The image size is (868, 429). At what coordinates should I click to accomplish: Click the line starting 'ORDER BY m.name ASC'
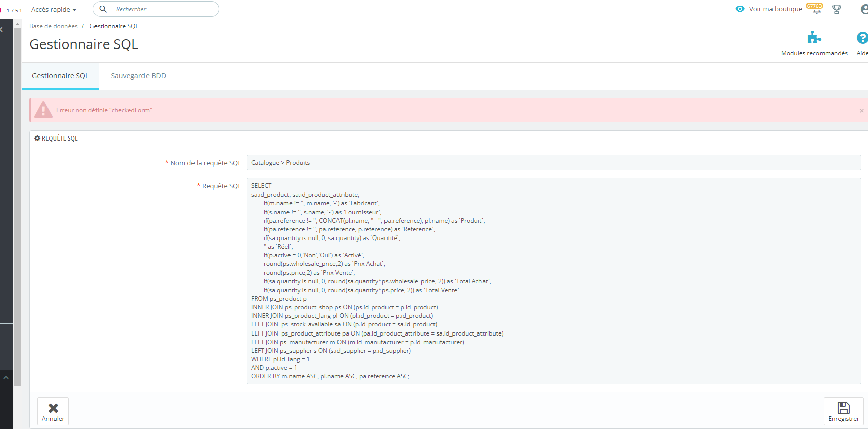(x=330, y=376)
